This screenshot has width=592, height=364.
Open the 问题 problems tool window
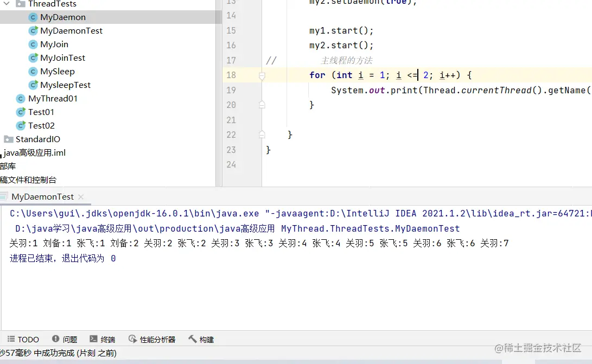pyautogui.click(x=70, y=340)
